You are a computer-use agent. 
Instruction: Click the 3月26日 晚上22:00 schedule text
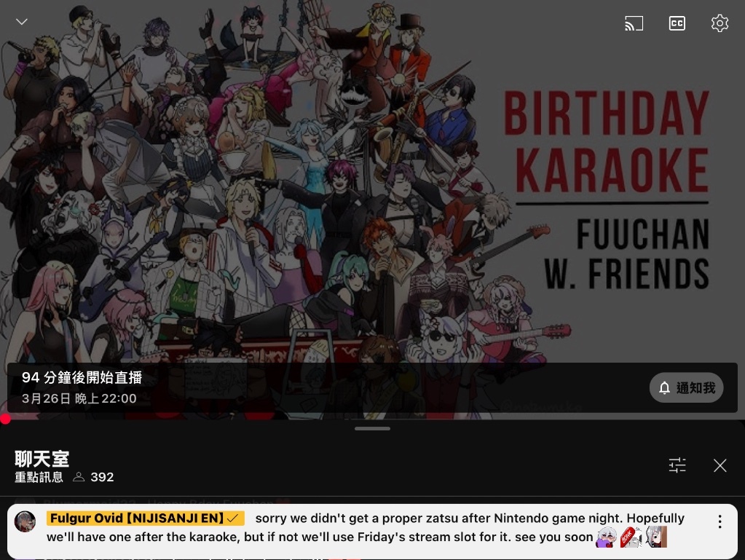(79, 398)
